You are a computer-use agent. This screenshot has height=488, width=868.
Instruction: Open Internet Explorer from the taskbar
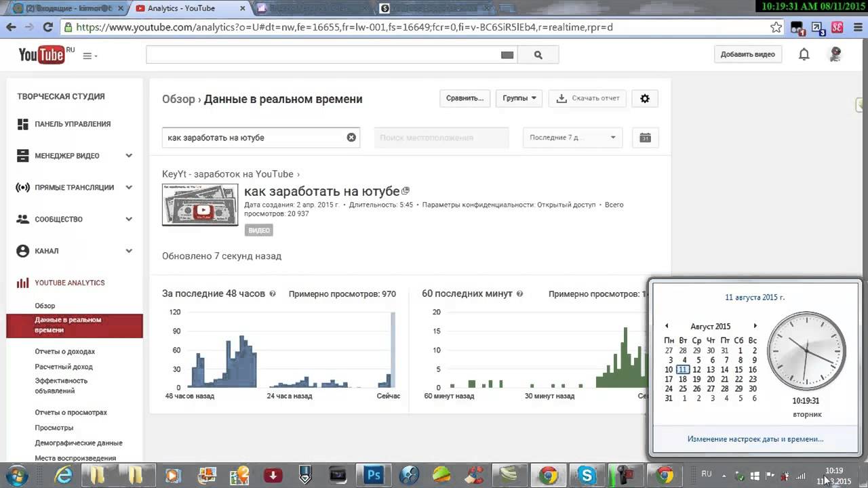coord(64,475)
